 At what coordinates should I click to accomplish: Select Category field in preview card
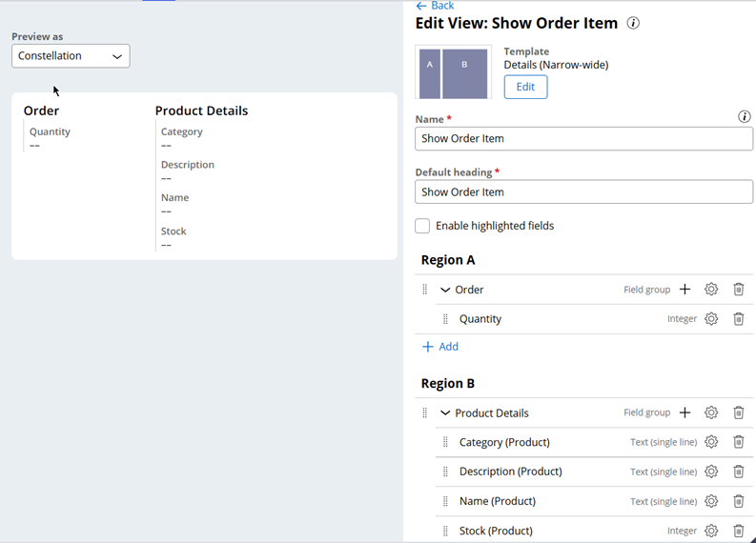coord(182,137)
